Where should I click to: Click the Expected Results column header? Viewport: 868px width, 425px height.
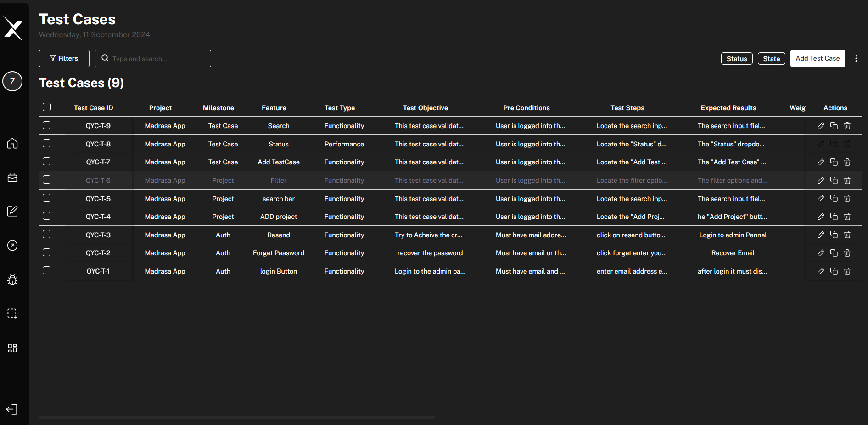click(x=728, y=108)
